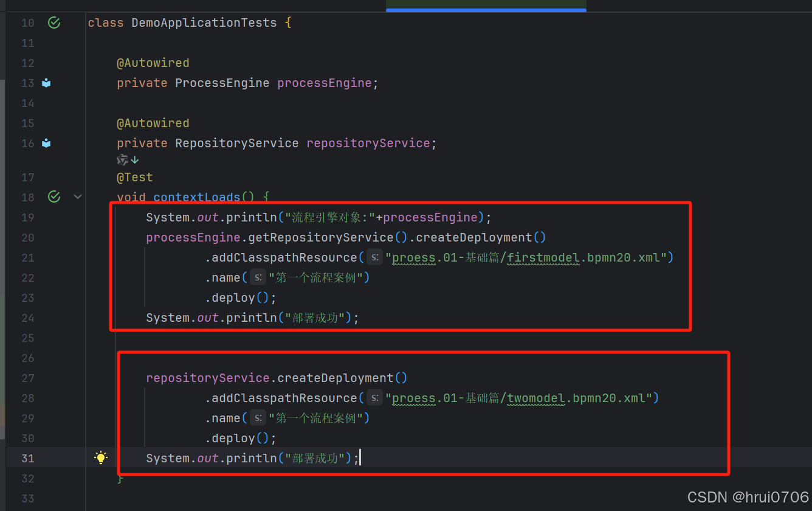Open firstmodel.bpmn20.xml via its underlined reference
Image resolution: width=812 pixels, height=511 pixels.
click(543, 257)
